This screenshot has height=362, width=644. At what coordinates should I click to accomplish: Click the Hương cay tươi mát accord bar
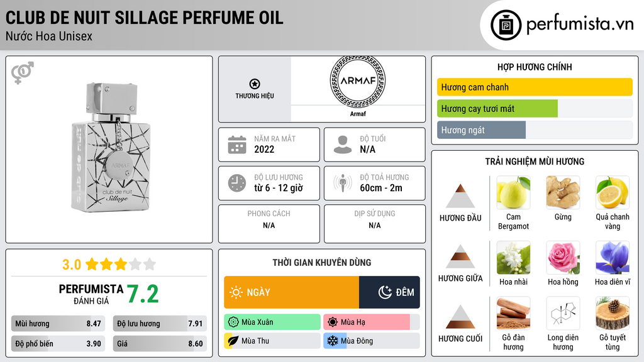(535, 109)
